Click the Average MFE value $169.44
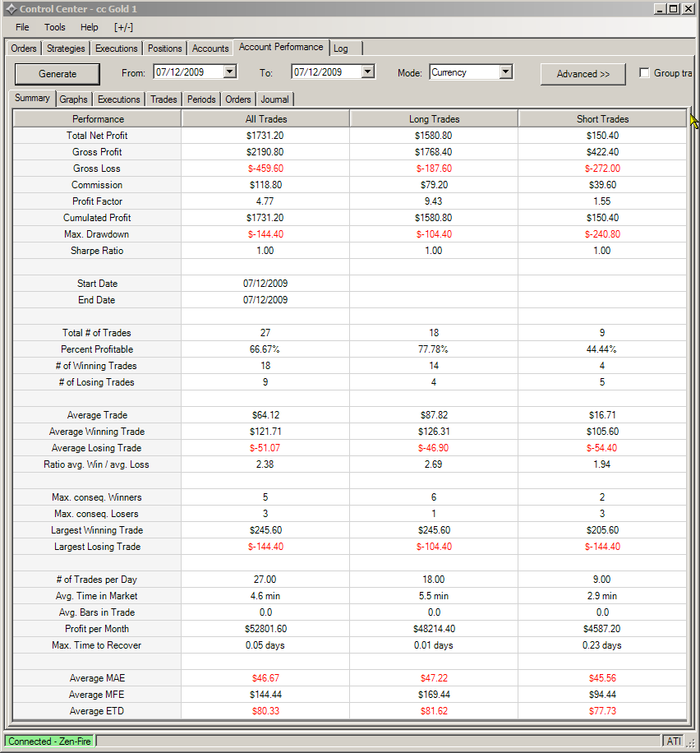700x753 pixels. (x=434, y=695)
